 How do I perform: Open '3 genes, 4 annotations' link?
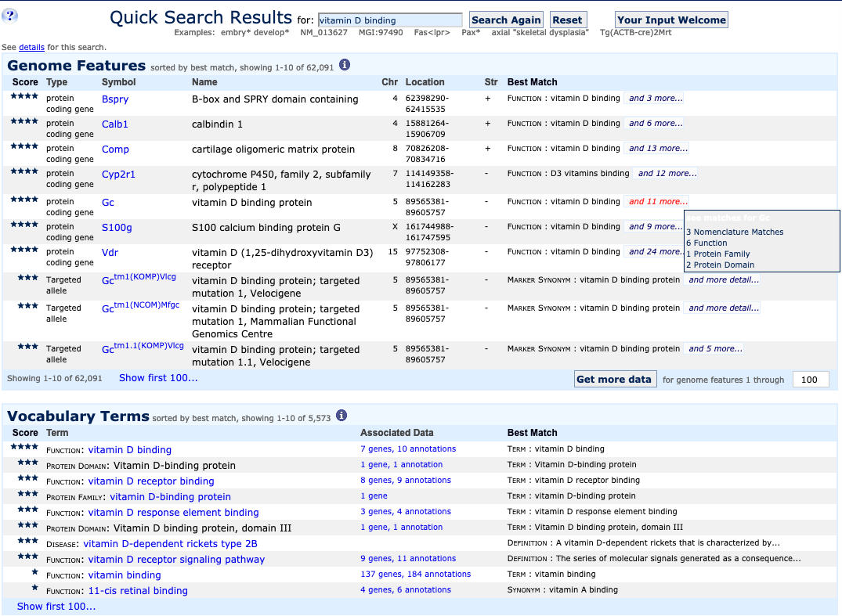tap(406, 512)
